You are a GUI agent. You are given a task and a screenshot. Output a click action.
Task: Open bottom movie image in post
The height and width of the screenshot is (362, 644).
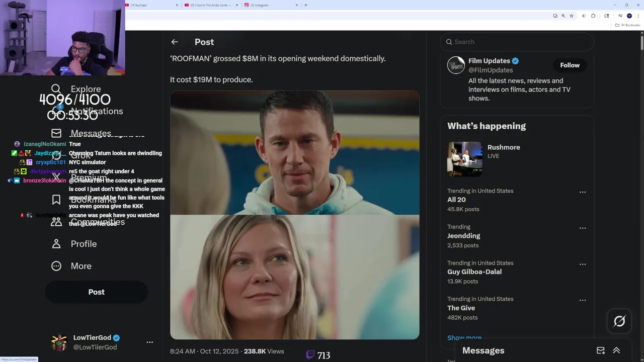(x=294, y=277)
